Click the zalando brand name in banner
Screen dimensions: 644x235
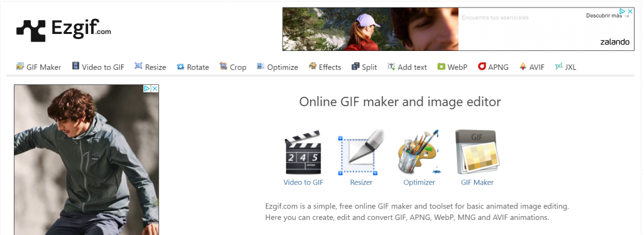point(614,42)
